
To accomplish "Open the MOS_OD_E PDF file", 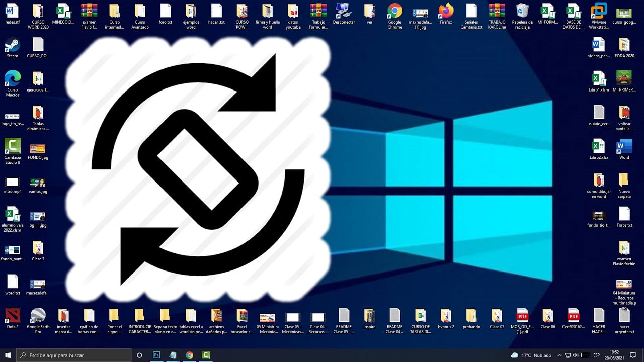I will coord(522,320).
